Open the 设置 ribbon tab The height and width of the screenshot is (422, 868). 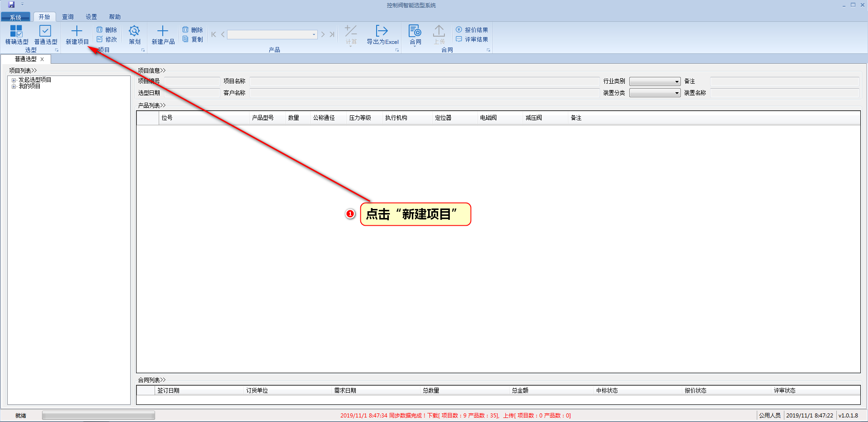click(x=91, y=17)
